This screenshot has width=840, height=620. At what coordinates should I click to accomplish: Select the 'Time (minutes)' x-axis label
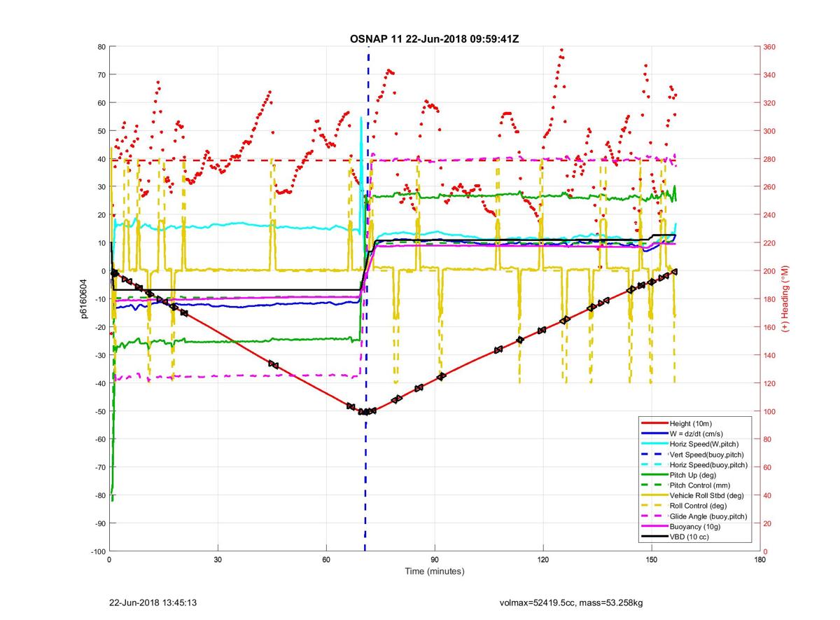[434, 572]
